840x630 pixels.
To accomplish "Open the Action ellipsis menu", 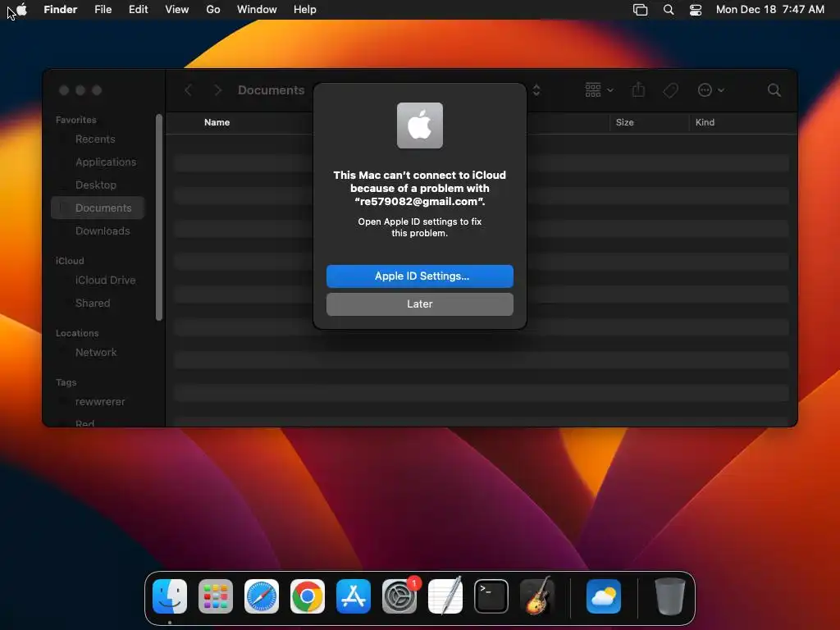I will click(x=710, y=90).
